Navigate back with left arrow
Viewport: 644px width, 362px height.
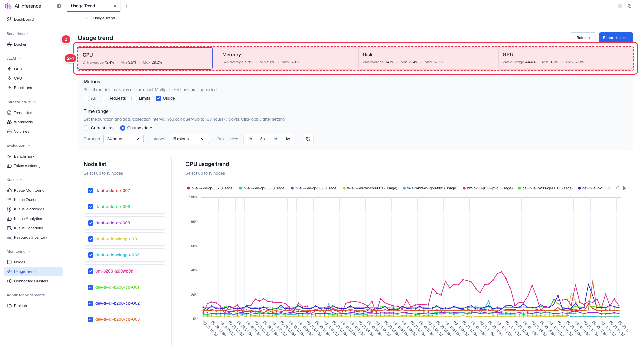coord(76,18)
